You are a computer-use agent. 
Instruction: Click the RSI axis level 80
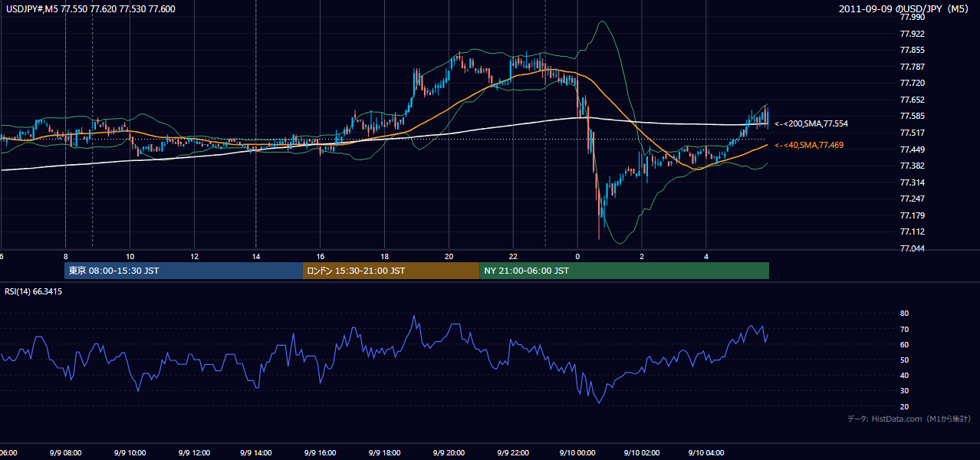click(904, 314)
